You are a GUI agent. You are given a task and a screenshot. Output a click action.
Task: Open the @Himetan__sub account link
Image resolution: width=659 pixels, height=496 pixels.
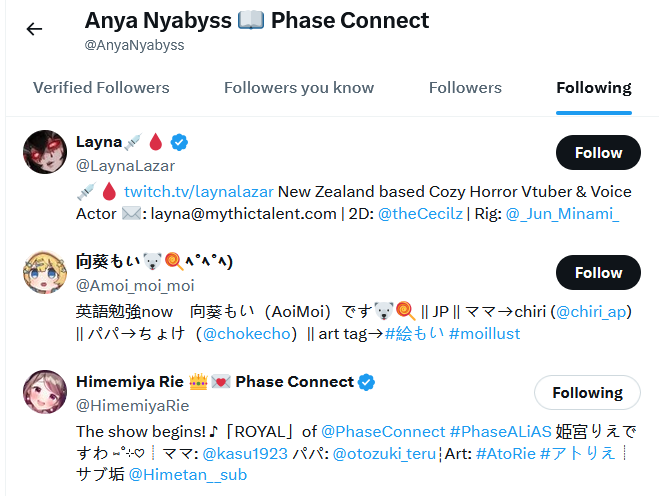click(187, 475)
